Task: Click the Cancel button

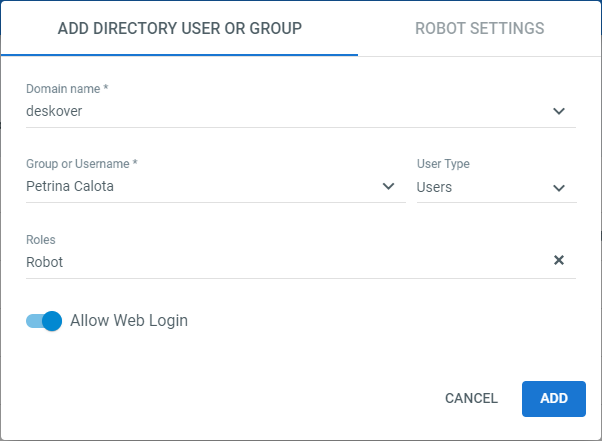Action: pyautogui.click(x=471, y=398)
